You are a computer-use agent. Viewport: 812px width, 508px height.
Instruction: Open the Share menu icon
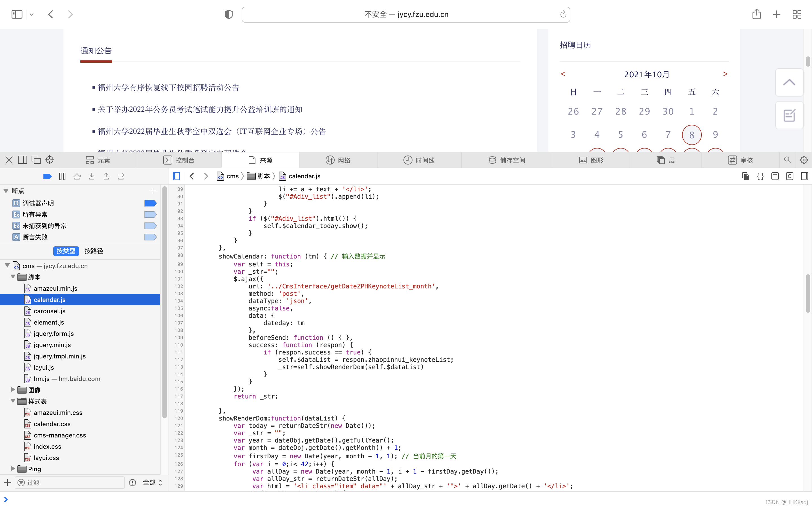pyautogui.click(x=756, y=14)
